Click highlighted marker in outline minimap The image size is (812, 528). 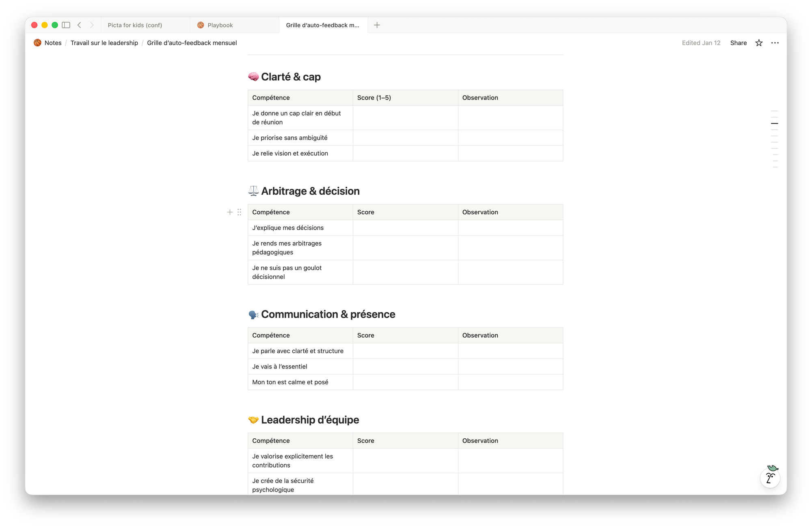point(775,123)
